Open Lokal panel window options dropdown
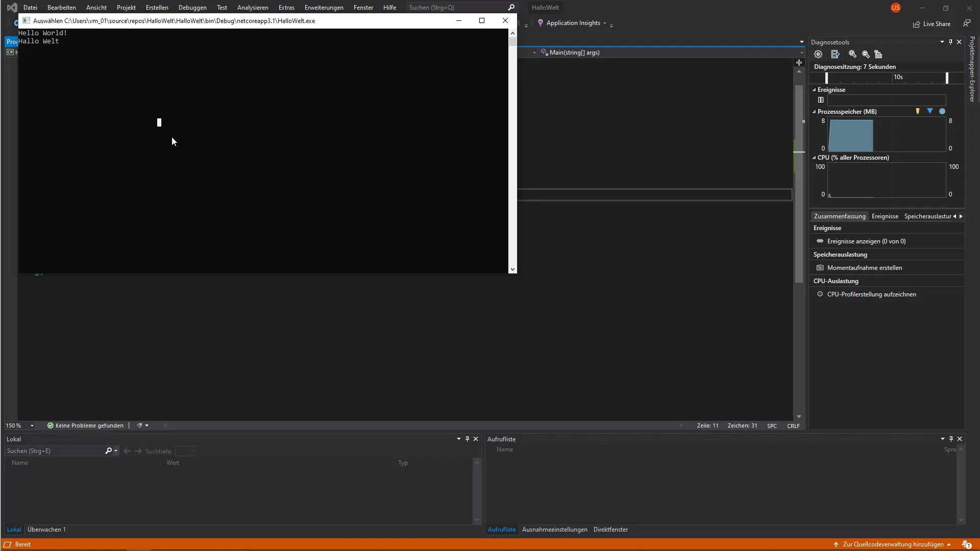980x551 pixels. point(458,439)
